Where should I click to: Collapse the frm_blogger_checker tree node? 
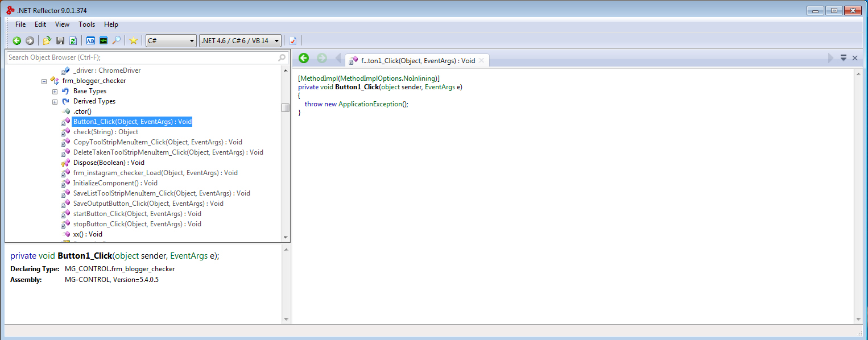pyautogui.click(x=44, y=81)
